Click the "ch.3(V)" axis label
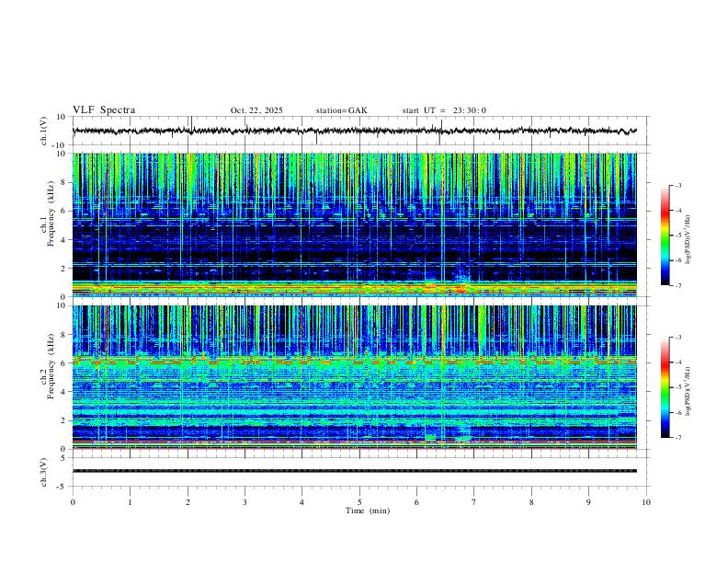Image resolution: width=728 pixels, height=563 pixels. (43, 472)
